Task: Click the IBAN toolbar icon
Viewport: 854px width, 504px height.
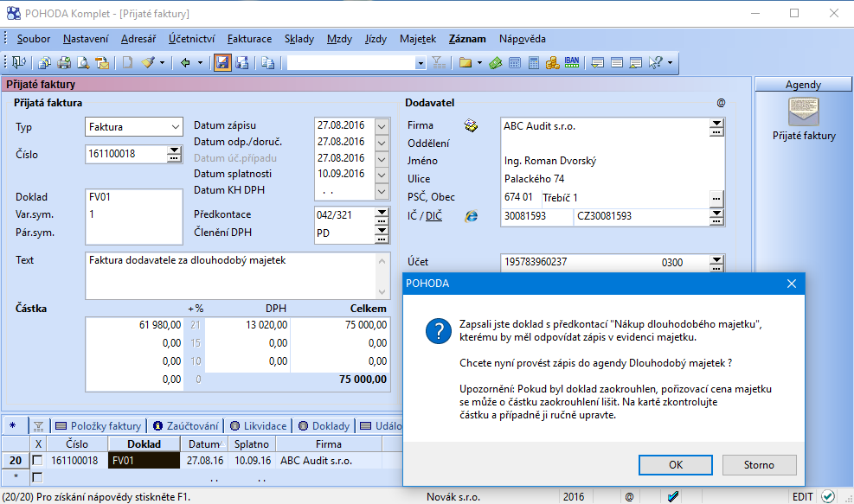Action: tap(572, 62)
